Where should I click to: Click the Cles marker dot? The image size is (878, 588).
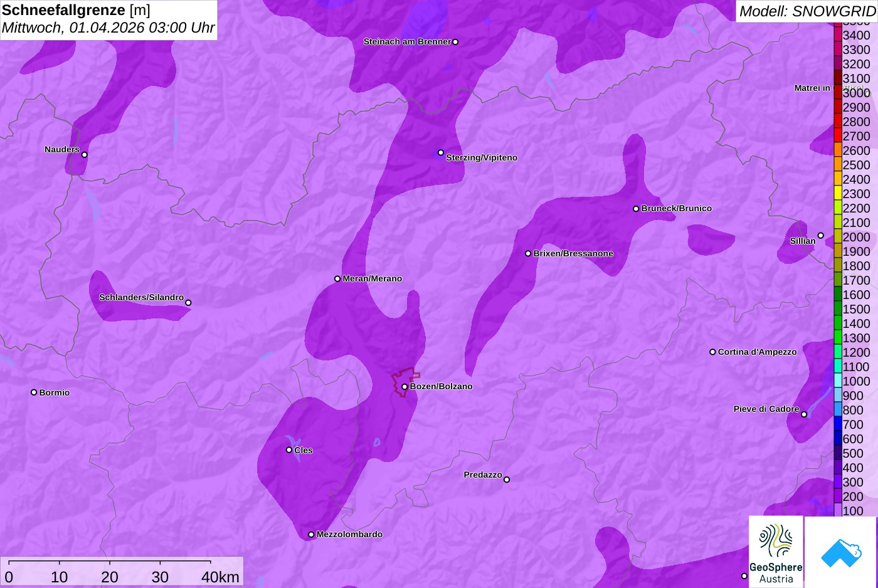[289, 449]
